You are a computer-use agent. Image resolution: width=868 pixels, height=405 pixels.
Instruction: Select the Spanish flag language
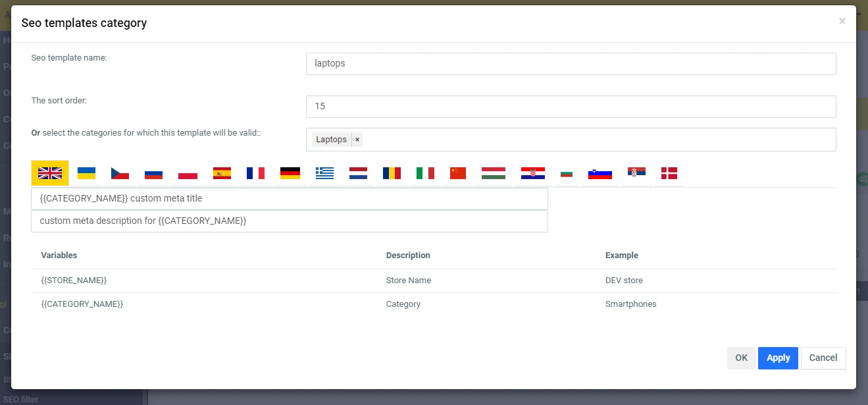click(222, 173)
